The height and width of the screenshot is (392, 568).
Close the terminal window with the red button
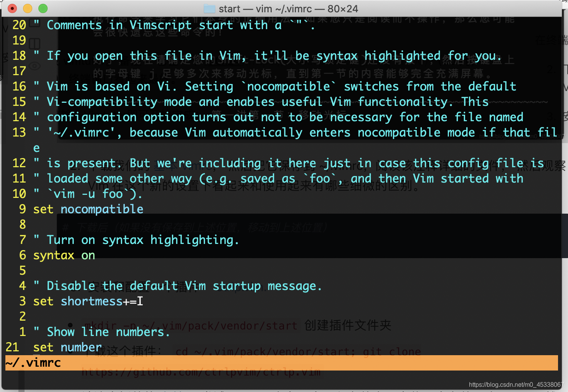(12, 8)
